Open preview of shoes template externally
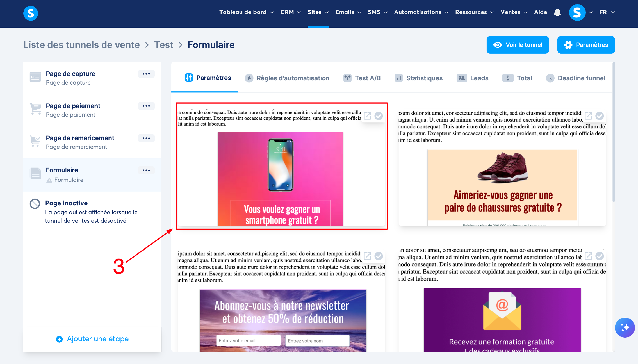 [x=588, y=116]
